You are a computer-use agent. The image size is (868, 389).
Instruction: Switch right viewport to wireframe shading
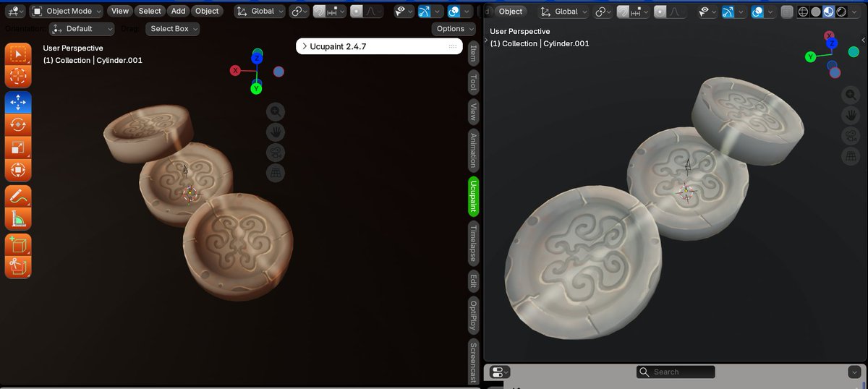(804, 12)
